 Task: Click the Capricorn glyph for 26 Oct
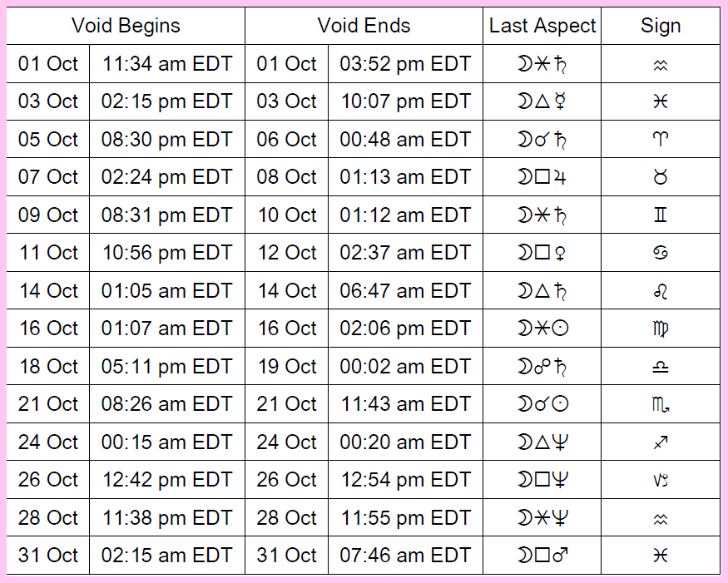[661, 480]
